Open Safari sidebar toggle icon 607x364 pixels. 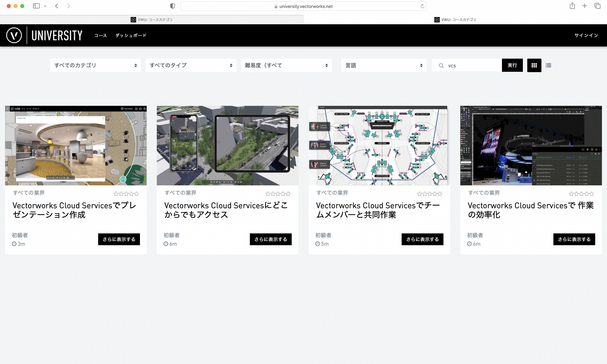[36, 6]
